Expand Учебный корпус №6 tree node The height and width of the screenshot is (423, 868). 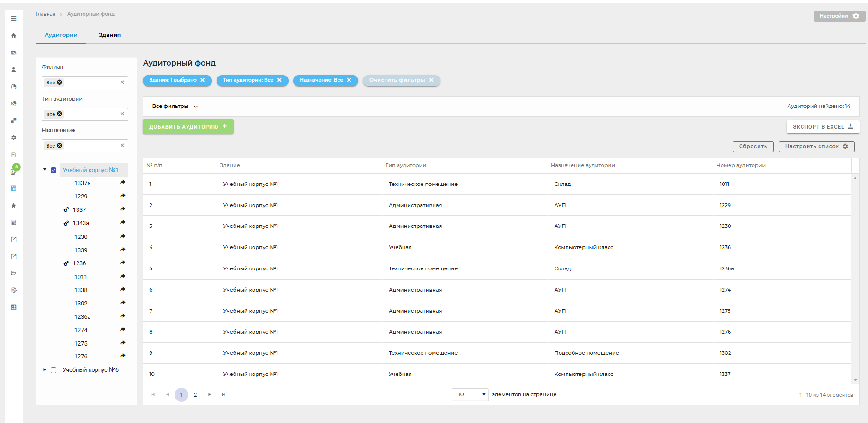pyautogui.click(x=45, y=370)
